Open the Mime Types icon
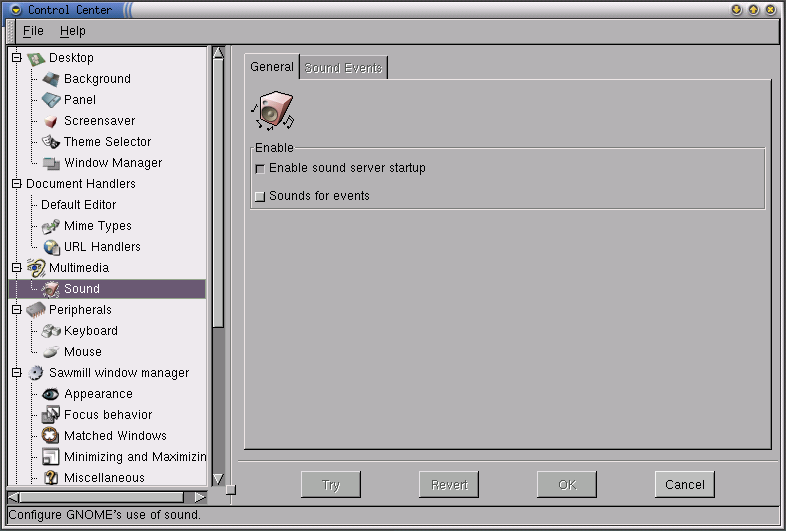 (x=51, y=226)
